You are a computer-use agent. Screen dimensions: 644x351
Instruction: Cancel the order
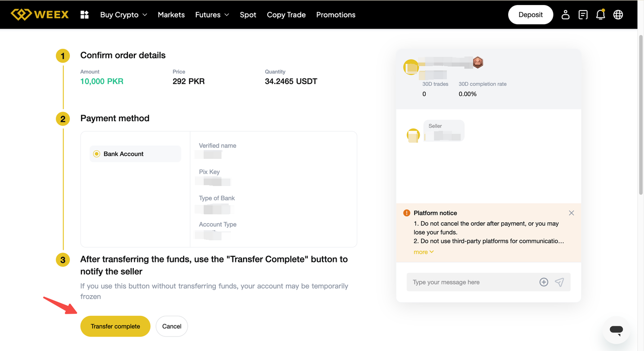[x=172, y=326]
